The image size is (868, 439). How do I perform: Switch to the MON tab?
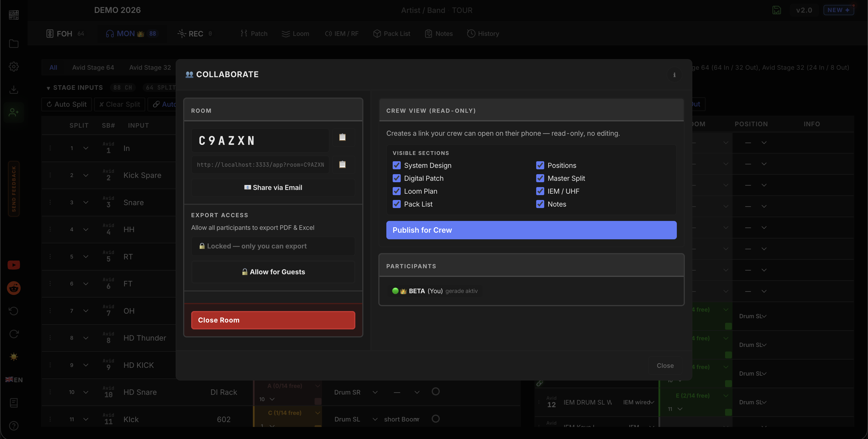(131, 34)
